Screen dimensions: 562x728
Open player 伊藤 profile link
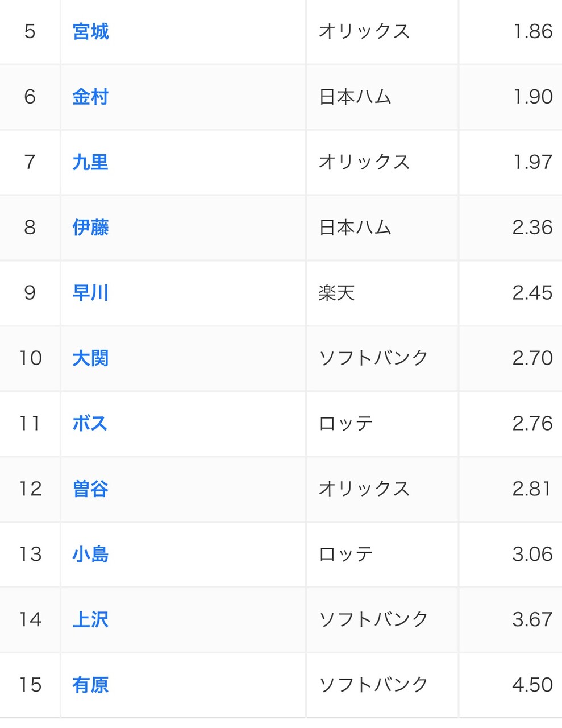[x=90, y=227]
